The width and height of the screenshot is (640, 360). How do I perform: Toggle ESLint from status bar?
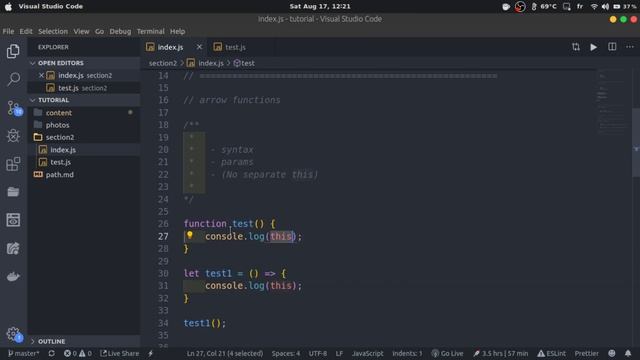551,353
